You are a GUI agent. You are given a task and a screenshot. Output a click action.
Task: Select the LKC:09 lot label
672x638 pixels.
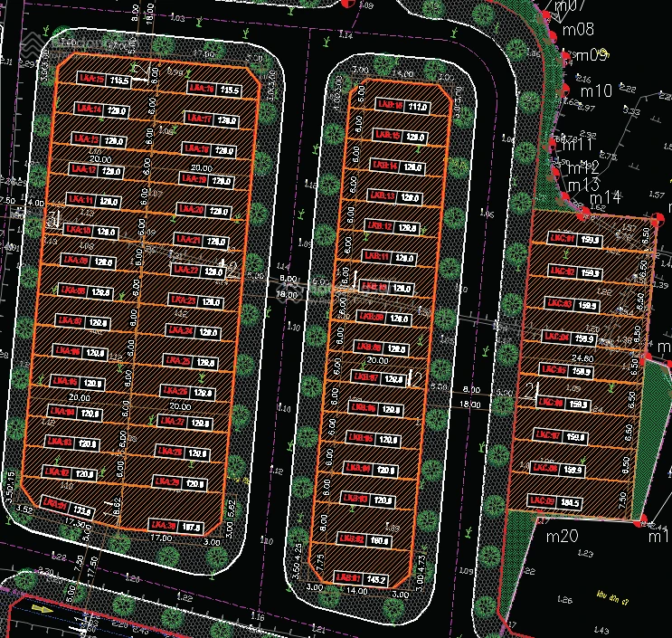(x=542, y=500)
